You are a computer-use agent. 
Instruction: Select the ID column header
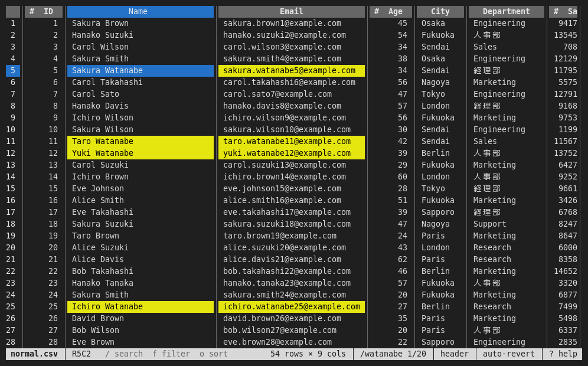coord(44,12)
